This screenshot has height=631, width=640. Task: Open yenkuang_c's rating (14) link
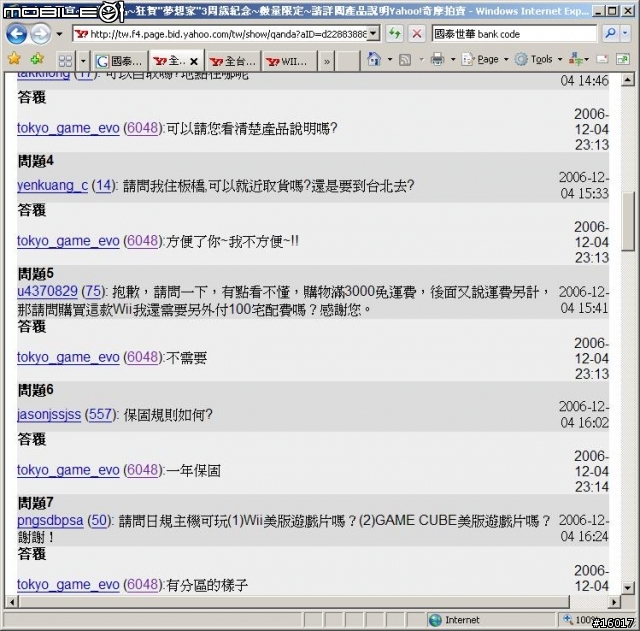[x=103, y=186]
